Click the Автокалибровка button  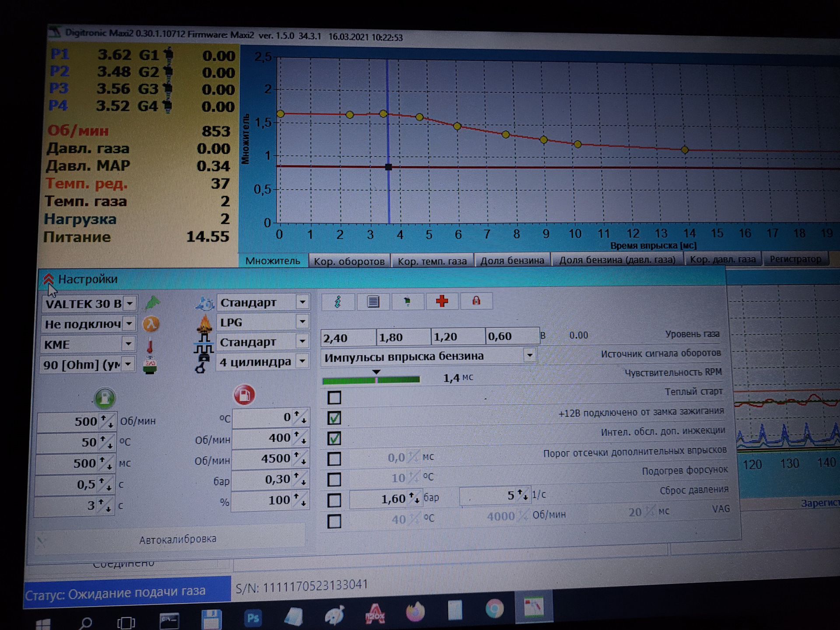tap(178, 539)
